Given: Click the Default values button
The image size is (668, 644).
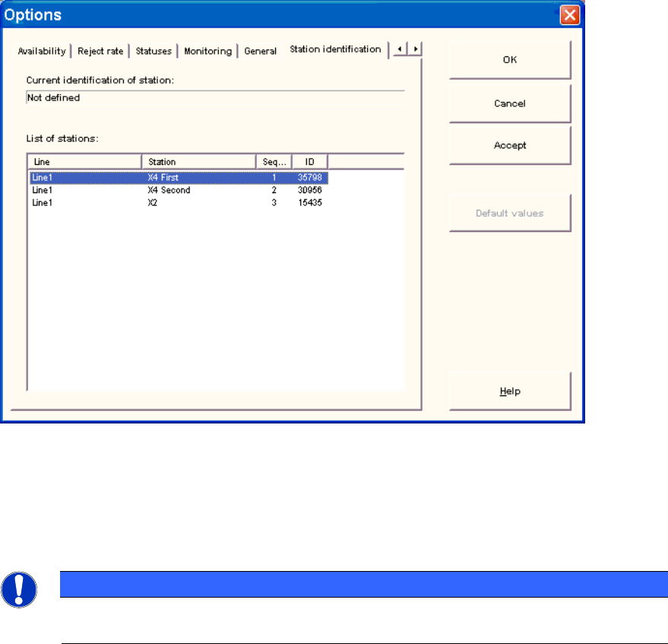Looking at the screenshot, I should [510, 213].
